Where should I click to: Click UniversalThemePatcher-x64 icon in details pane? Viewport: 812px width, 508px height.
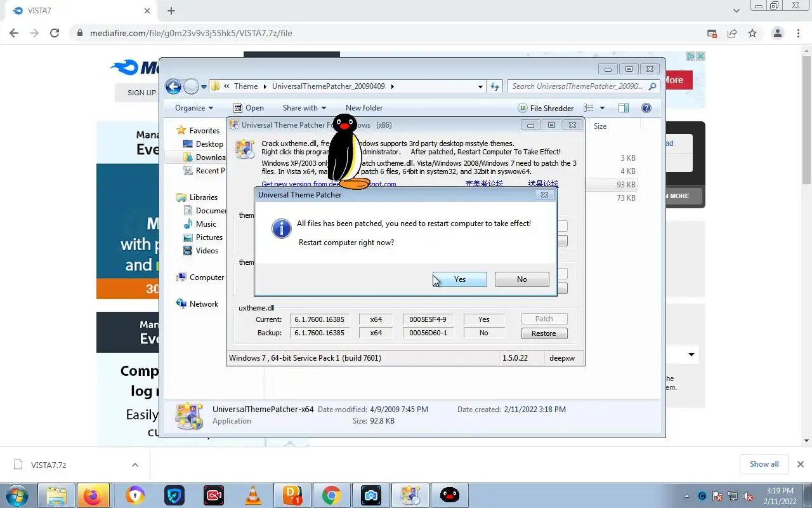pyautogui.click(x=189, y=415)
